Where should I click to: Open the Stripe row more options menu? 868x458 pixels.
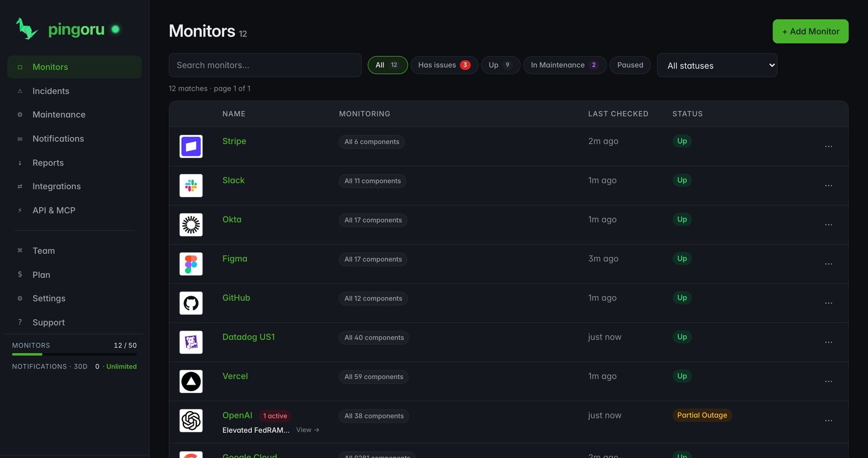click(828, 147)
